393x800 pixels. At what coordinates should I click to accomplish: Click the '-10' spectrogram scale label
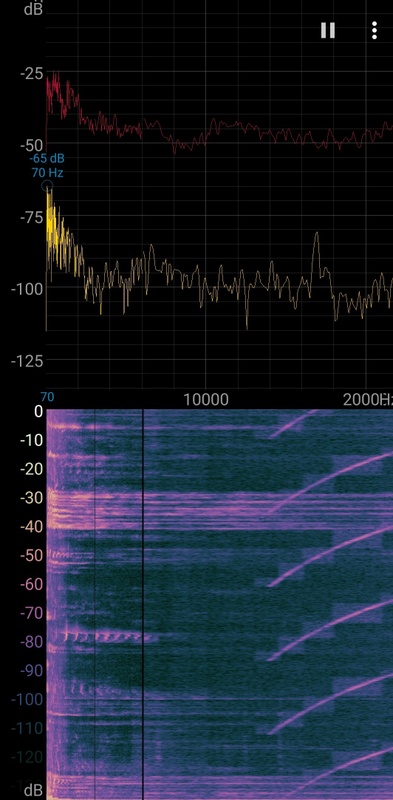(x=32, y=440)
